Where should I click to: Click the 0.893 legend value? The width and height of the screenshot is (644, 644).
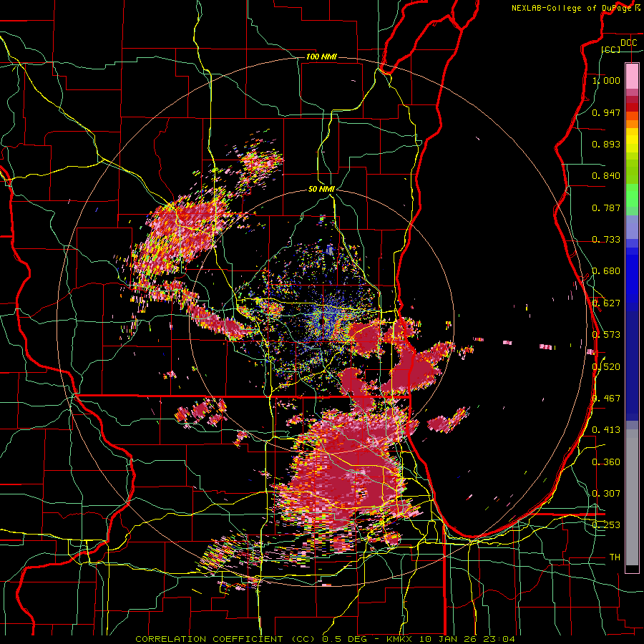pyautogui.click(x=606, y=144)
